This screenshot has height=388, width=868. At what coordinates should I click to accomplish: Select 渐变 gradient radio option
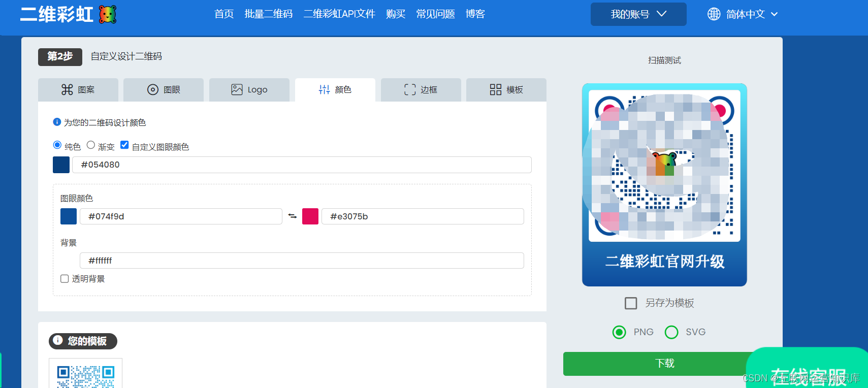[91, 145]
